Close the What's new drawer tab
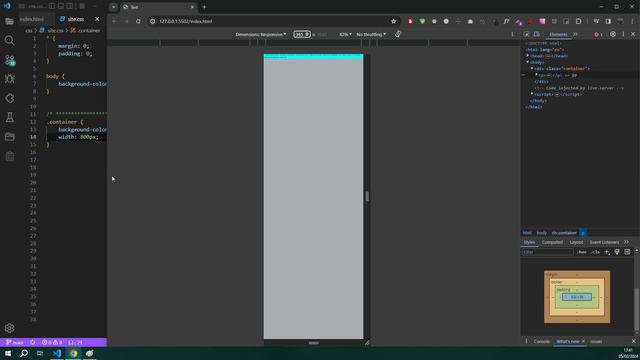The image size is (640, 360). click(x=583, y=341)
